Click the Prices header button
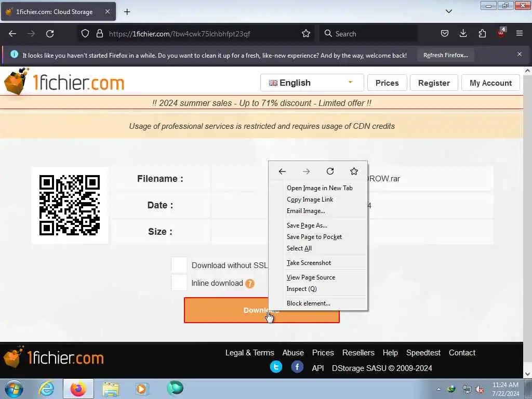Screen dimensions: 532x399 387,83
